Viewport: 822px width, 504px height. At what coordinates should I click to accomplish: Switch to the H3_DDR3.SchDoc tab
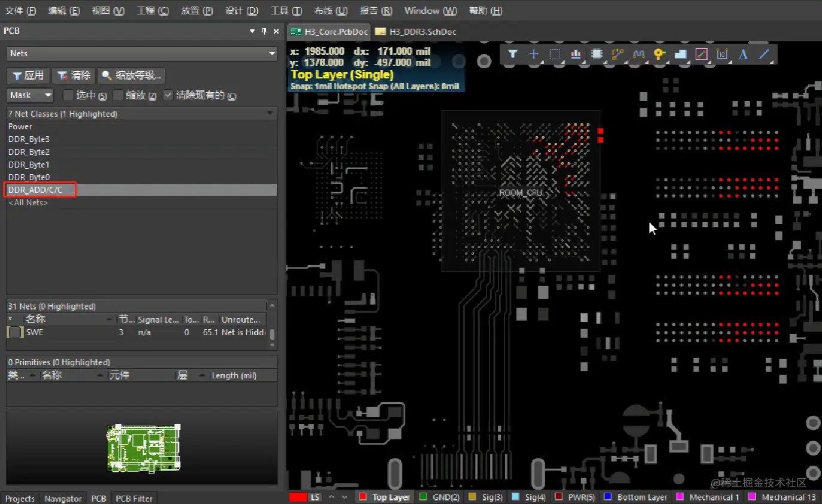pos(423,31)
